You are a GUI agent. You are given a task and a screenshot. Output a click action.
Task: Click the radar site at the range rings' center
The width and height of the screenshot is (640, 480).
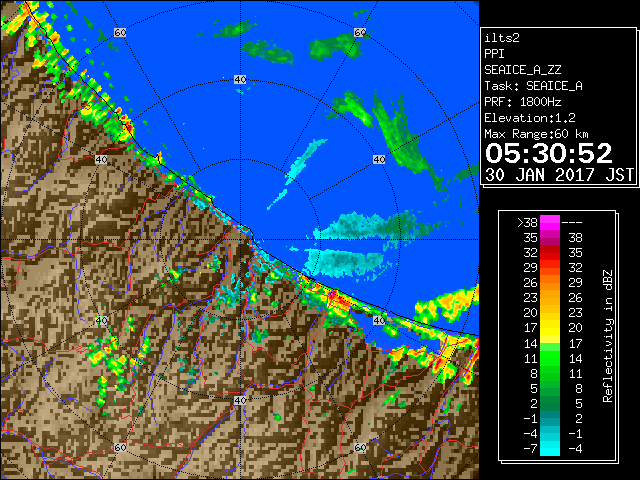coord(240,240)
